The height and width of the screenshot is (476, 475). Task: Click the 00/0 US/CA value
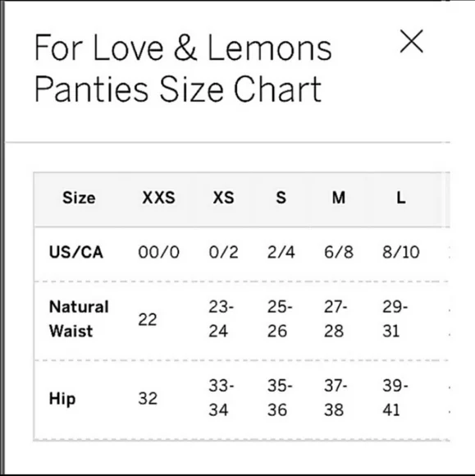(158, 252)
